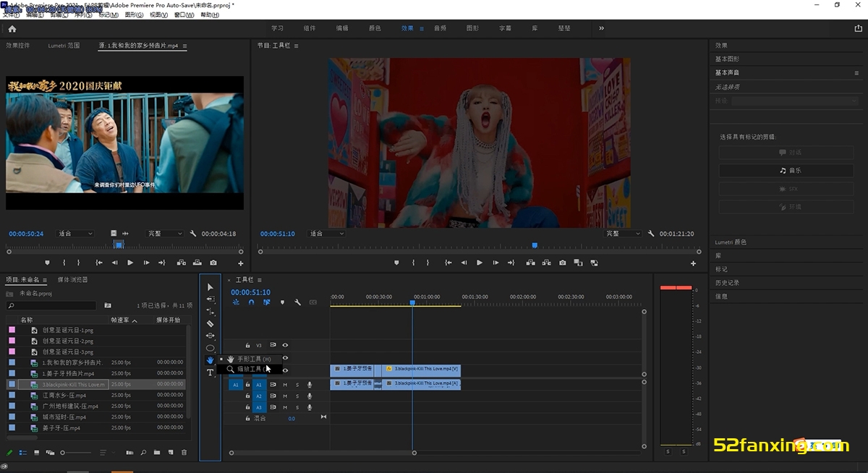Click Play in the Program monitor
868x473 pixels.
pos(480,263)
